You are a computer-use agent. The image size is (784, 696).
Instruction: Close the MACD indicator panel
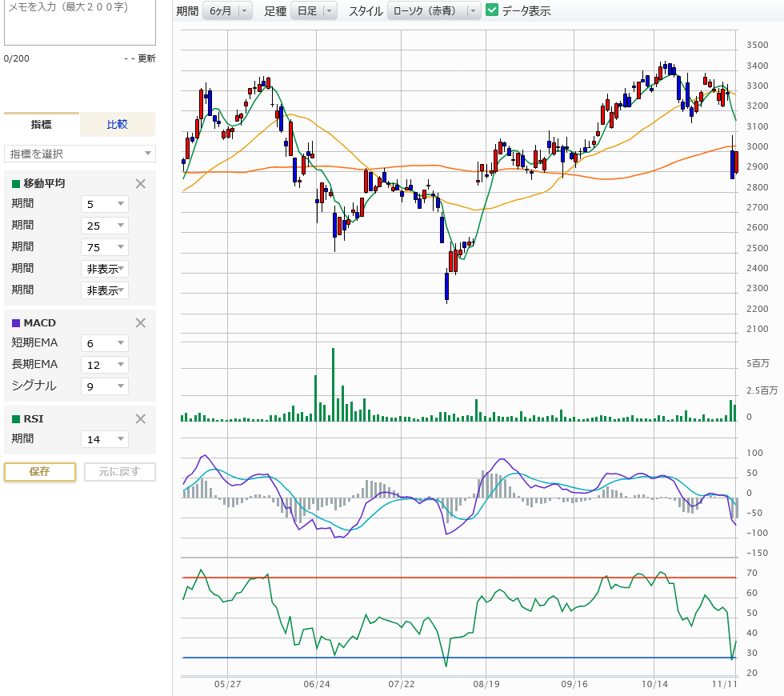[x=141, y=322]
